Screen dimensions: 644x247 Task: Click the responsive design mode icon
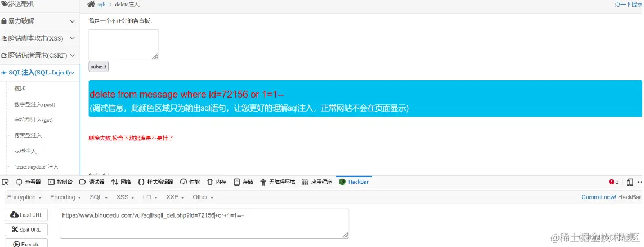(x=629, y=182)
